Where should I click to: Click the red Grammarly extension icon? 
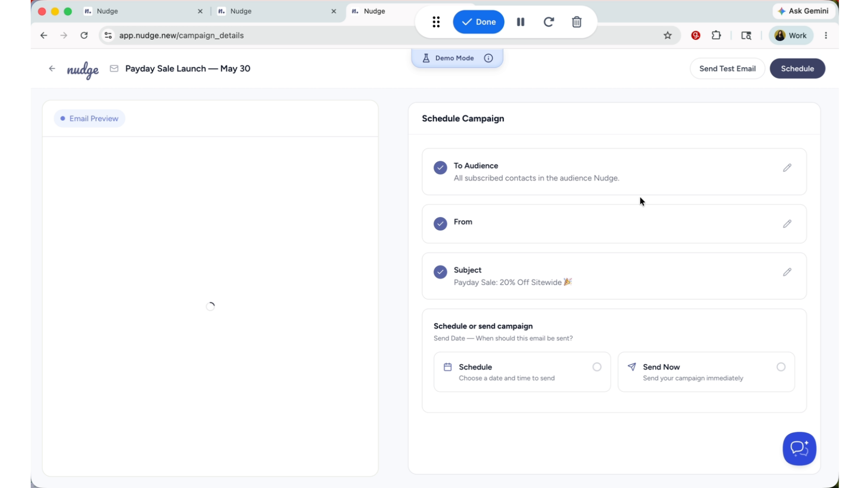pyautogui.click(x=696, y=35)
